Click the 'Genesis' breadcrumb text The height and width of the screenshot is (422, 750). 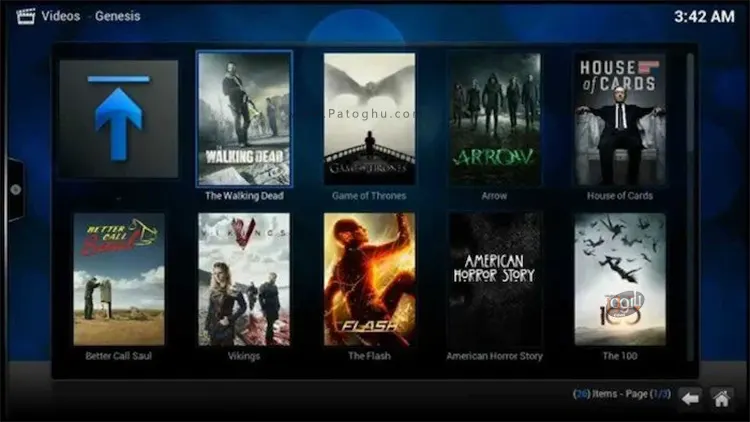point(118,16)
